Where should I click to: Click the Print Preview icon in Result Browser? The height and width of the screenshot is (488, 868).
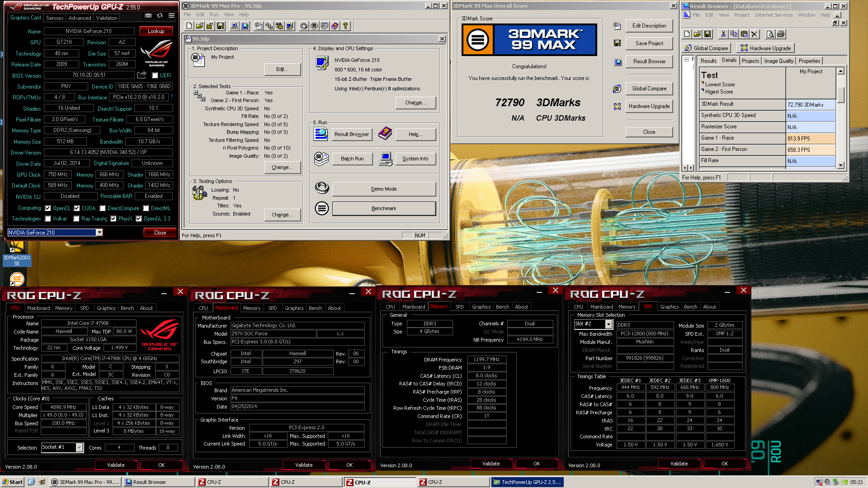[x=770, y=34]
